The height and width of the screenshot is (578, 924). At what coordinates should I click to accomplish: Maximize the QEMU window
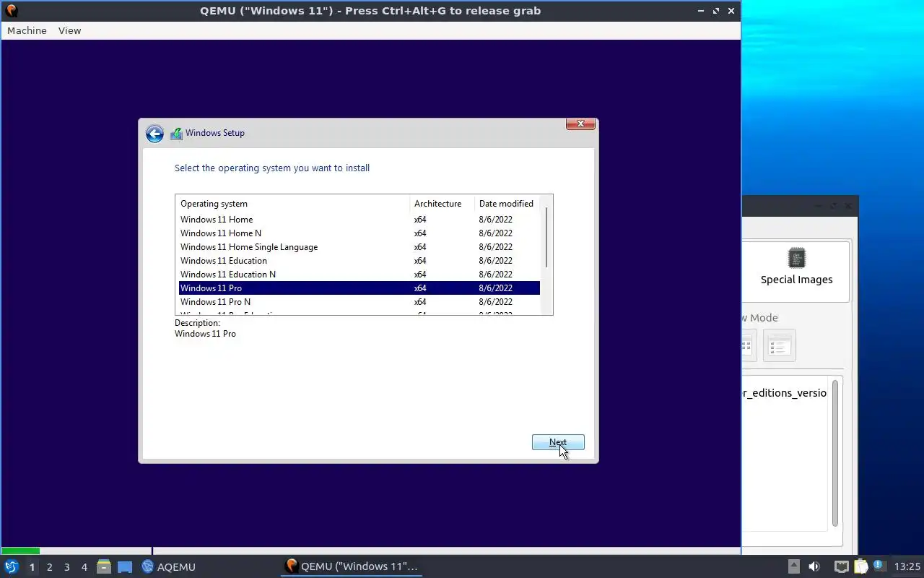click(716, 11)
